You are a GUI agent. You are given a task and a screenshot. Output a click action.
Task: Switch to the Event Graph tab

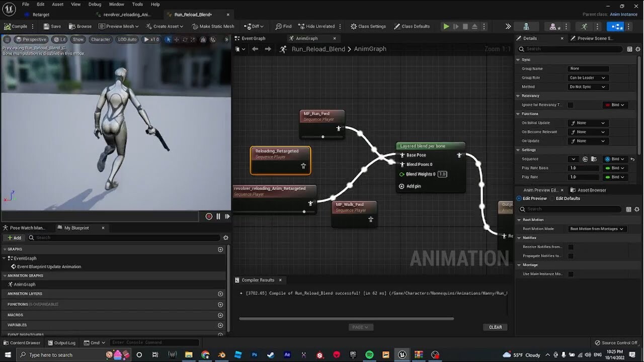click(254, 38)
